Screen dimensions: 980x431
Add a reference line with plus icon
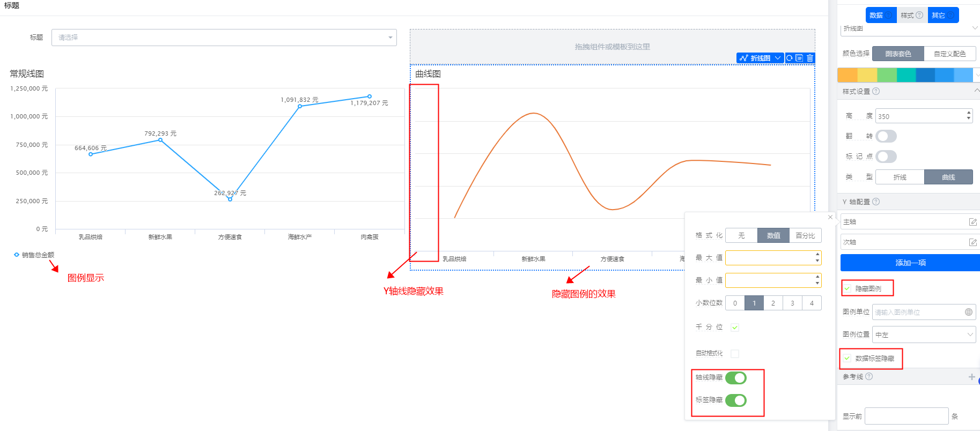971,377
